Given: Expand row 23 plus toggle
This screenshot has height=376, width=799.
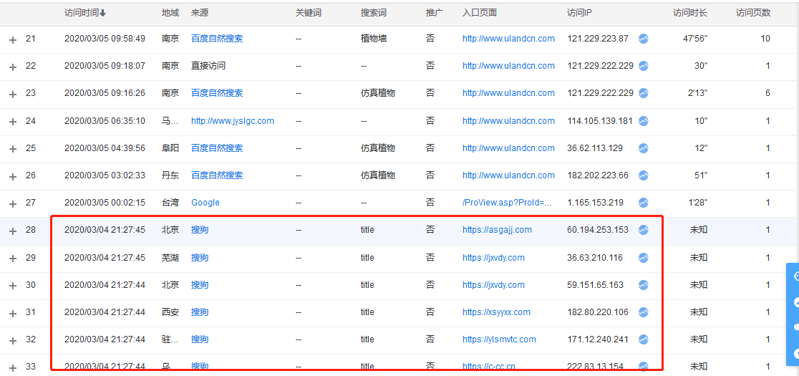Looking at the screenshot, I should [13, 94].
